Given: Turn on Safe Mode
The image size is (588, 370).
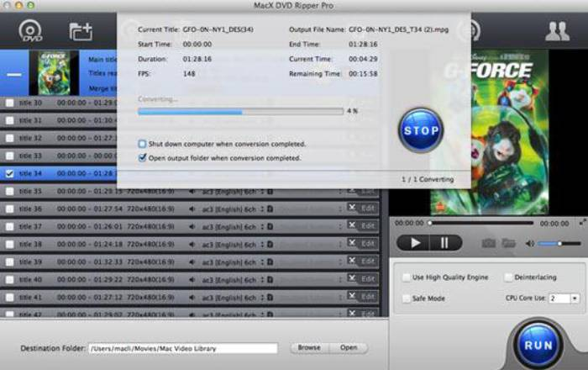Looking at the screenshot, I should pyautogui.click(x=407, y=299).
